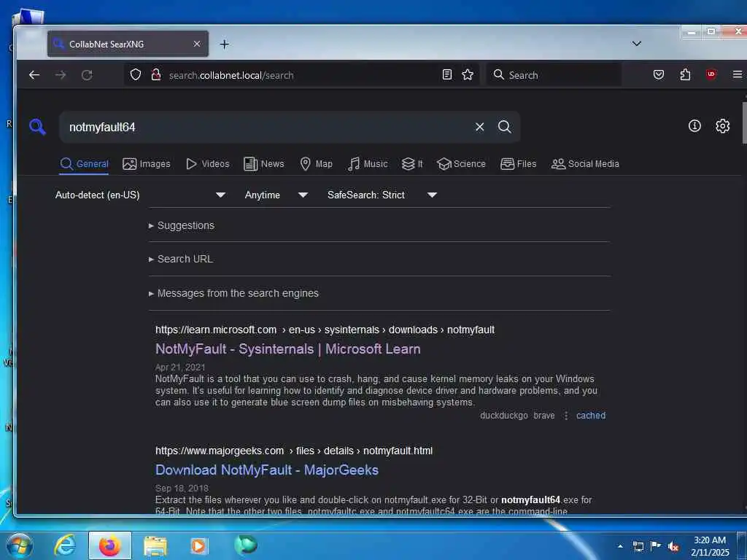Click Firefox icon in the taskbar

point(109,545)
